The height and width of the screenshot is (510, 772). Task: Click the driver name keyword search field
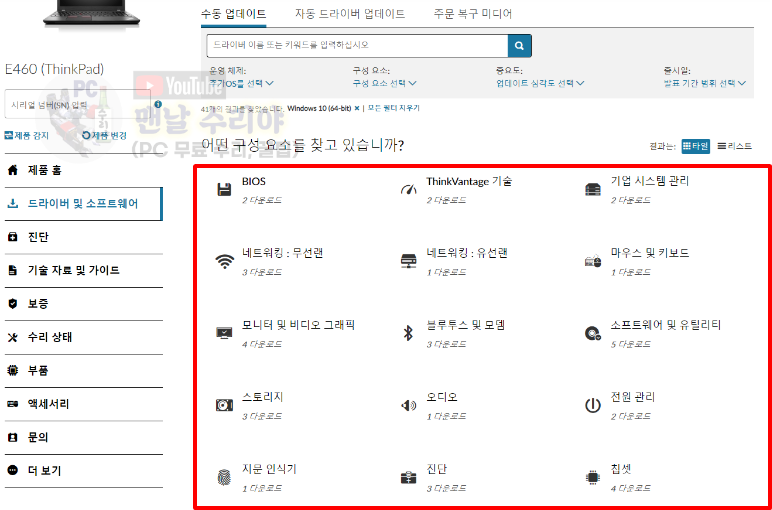click(x=357, y=46)
